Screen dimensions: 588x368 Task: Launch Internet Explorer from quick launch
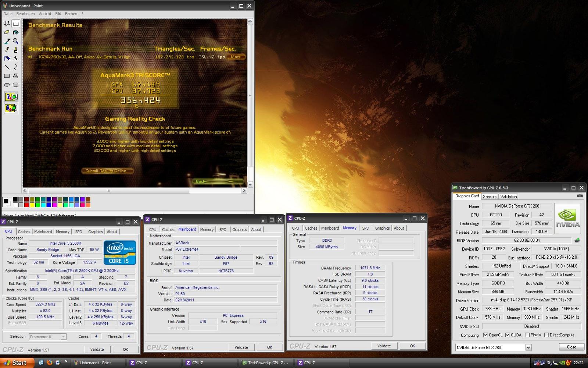click(41, 362)
